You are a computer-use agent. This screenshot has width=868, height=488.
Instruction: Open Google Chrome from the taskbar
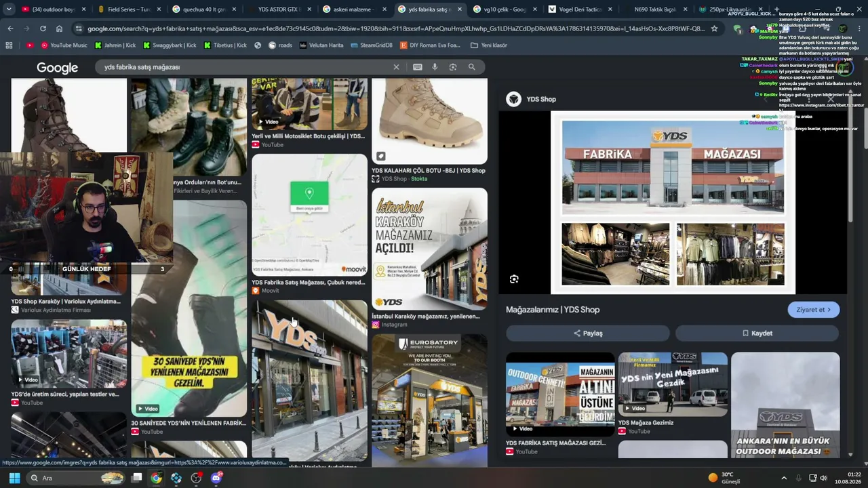[x=157, y=478]
